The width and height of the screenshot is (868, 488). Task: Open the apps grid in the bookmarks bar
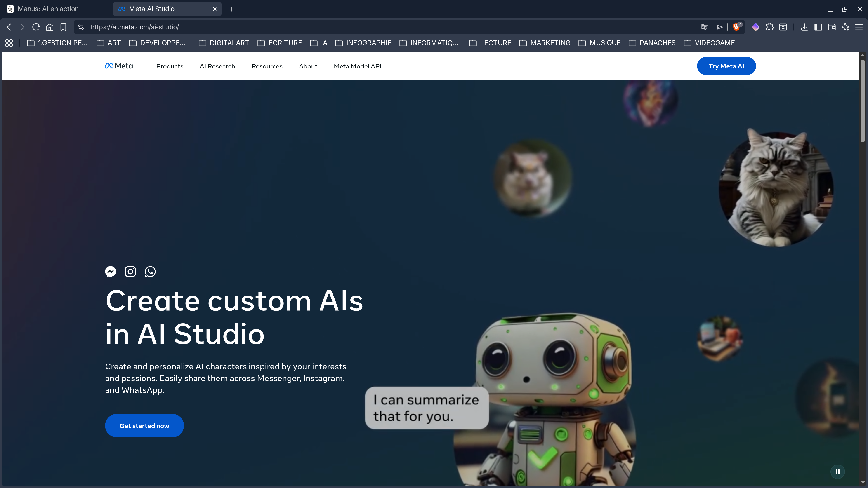coord(9,43)
